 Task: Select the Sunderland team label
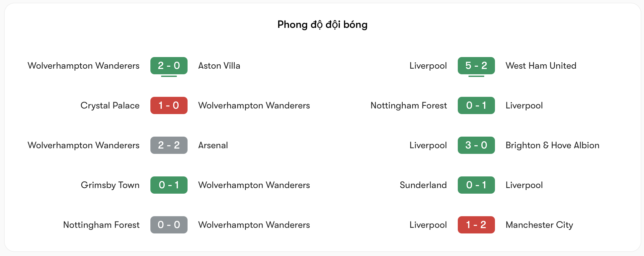[423, 185]
